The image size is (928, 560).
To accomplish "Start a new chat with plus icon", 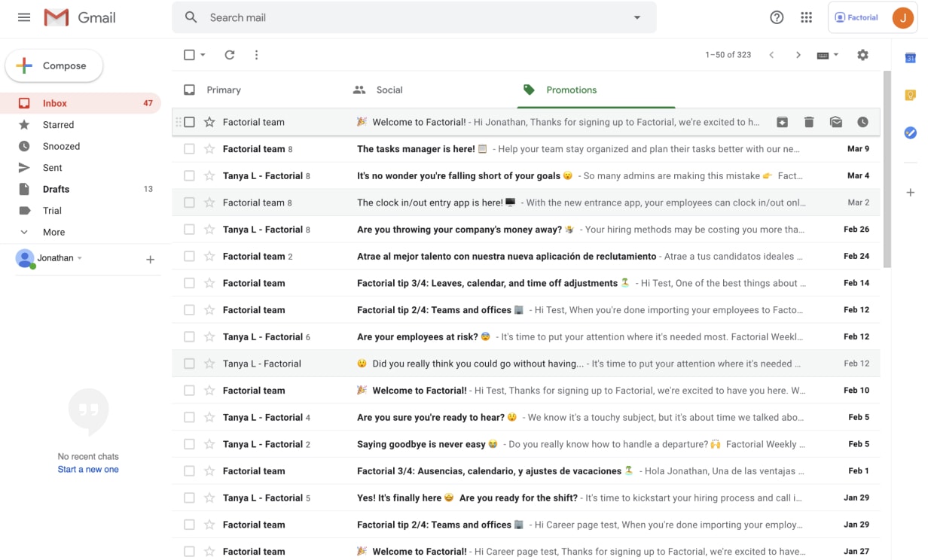I will [150, 260].
